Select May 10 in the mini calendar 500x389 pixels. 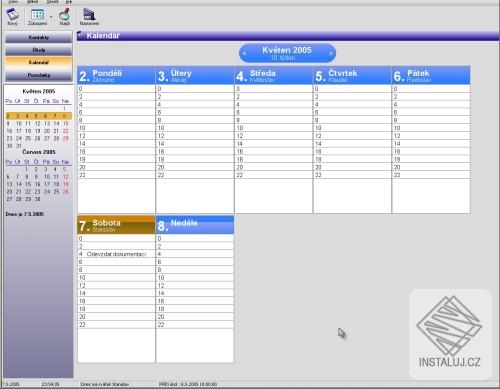click(19, 124)
